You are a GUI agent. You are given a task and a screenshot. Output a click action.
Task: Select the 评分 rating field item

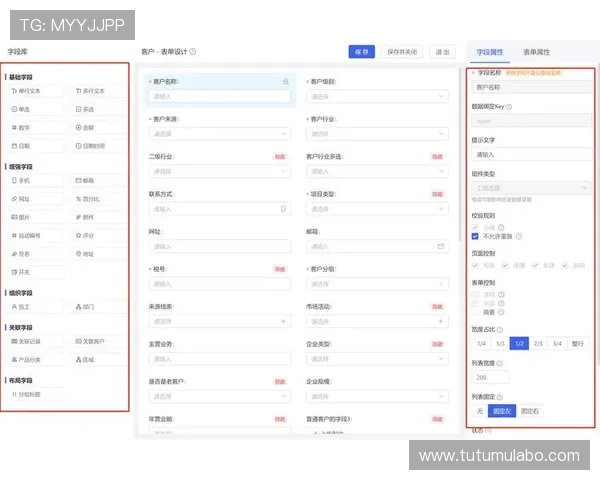(x=100, y=236)
